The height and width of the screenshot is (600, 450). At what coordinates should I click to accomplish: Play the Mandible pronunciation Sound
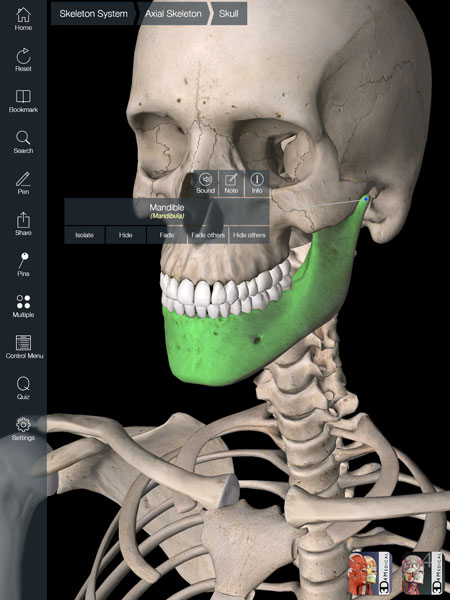pos(205,184)
